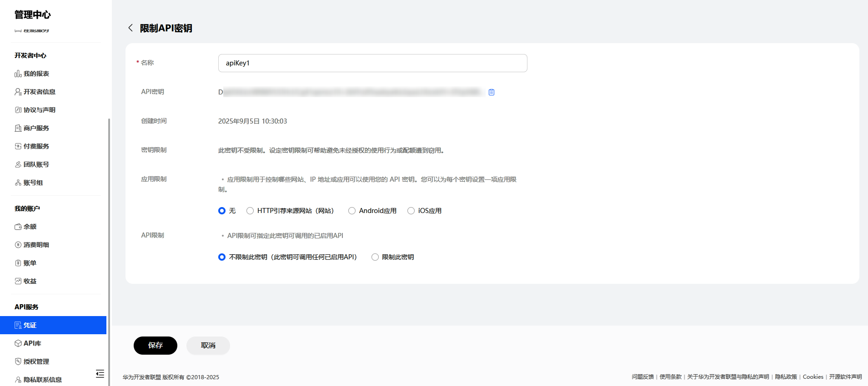Click the 保存 button
Screen dimensions: 868x386
tap(156, 346)
